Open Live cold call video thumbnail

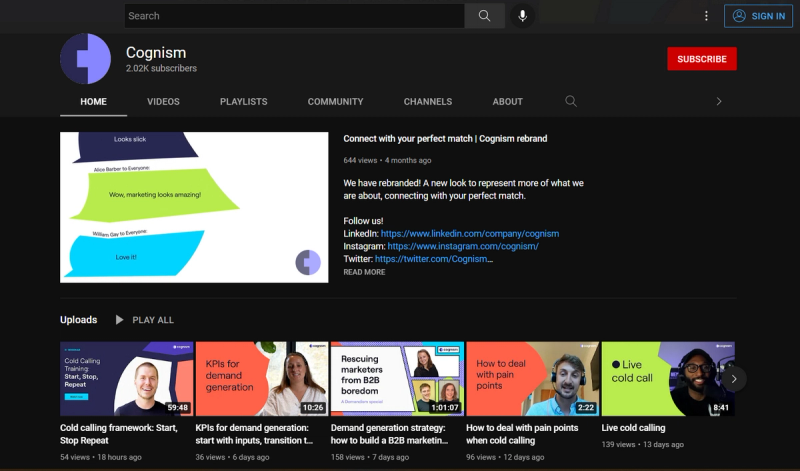tap(668, 379)
